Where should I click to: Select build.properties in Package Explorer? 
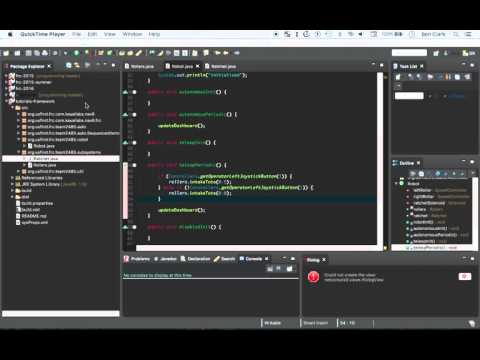35,203
